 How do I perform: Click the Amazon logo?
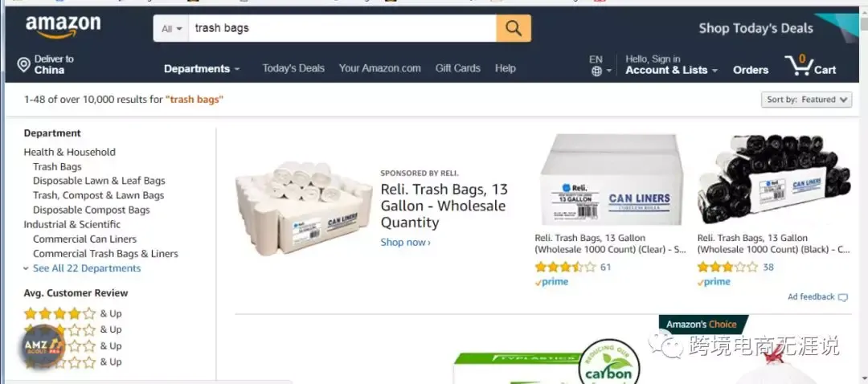[x=63, y=27]
